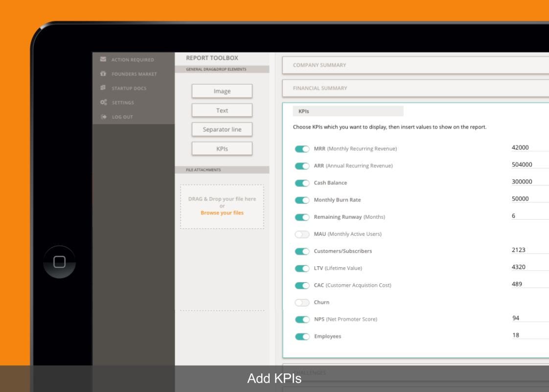Add a Separator line element
This screenshot has height=392, width=549.
coord(222,129)
